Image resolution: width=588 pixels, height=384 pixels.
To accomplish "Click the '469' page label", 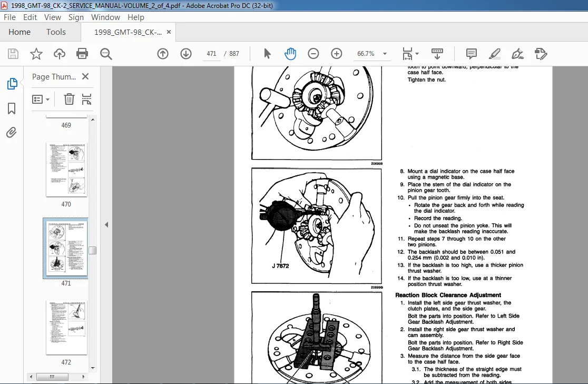I will point(66,125).
